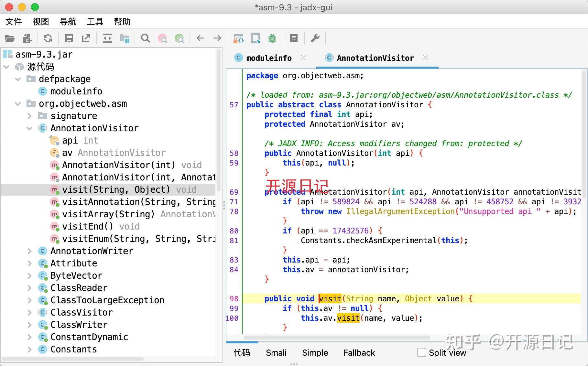Toggle flatten packages icon
Viewport: 588px width, 366px height.
pos(125,38)
